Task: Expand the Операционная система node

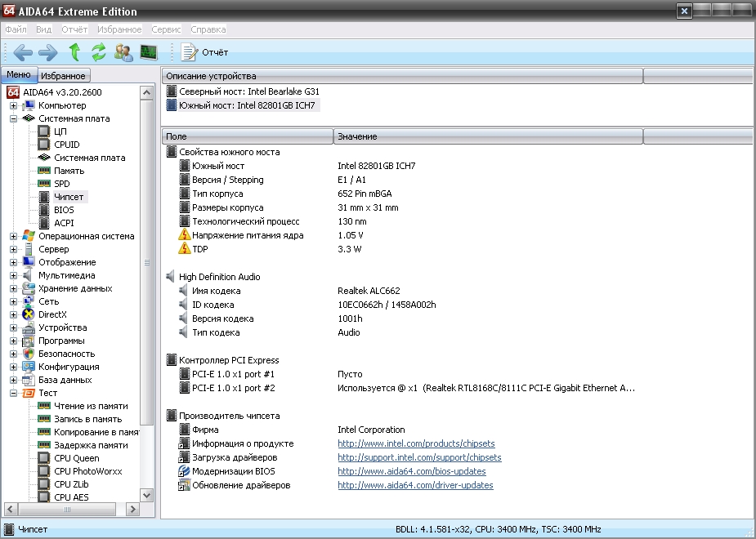Action: click(x=14, y=236)
